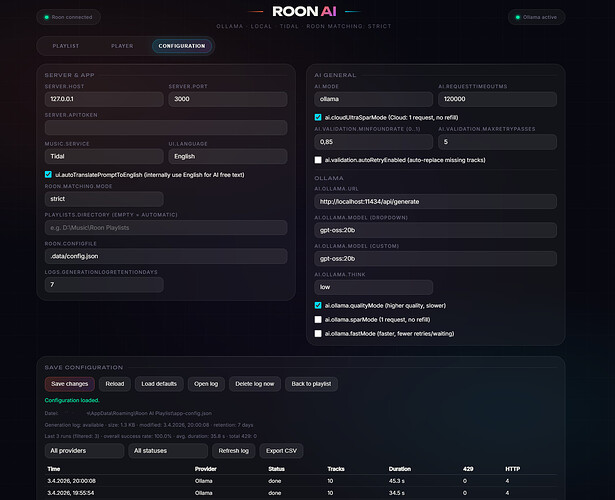Open the ai.mode dropdown set to ollama

[x=373, y=99]
